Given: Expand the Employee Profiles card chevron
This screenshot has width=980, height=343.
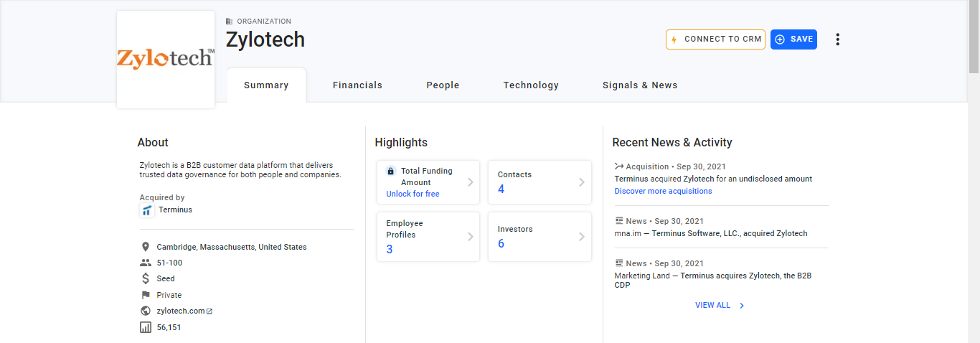Looking at the screenshot, I should click(471, 237).
